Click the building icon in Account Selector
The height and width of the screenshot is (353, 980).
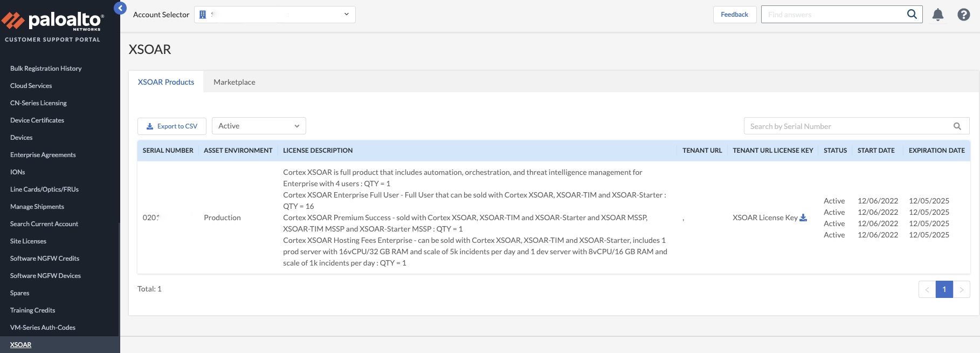[203, 15]
